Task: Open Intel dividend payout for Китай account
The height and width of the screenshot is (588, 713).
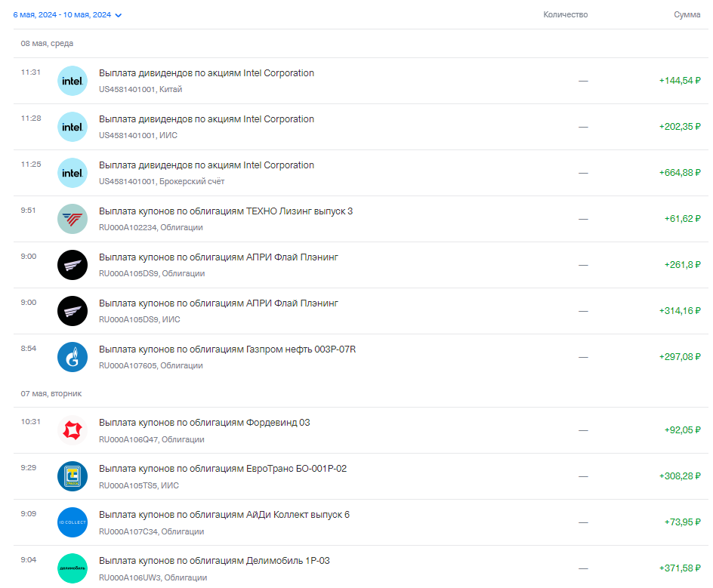Action: (360, 81)
